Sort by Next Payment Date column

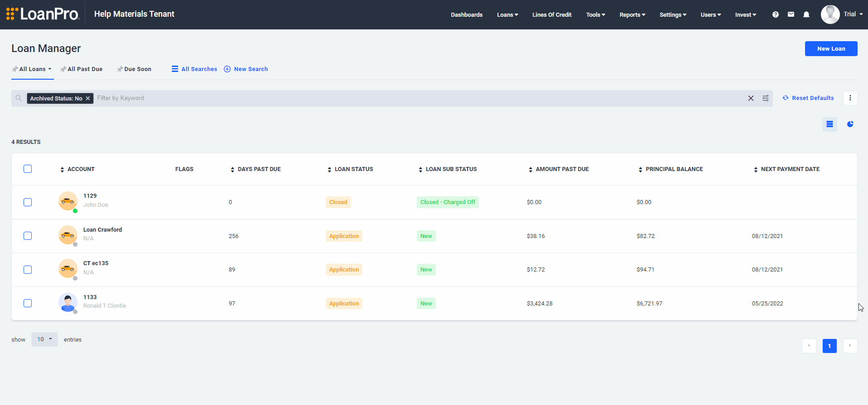click(756, 170)
